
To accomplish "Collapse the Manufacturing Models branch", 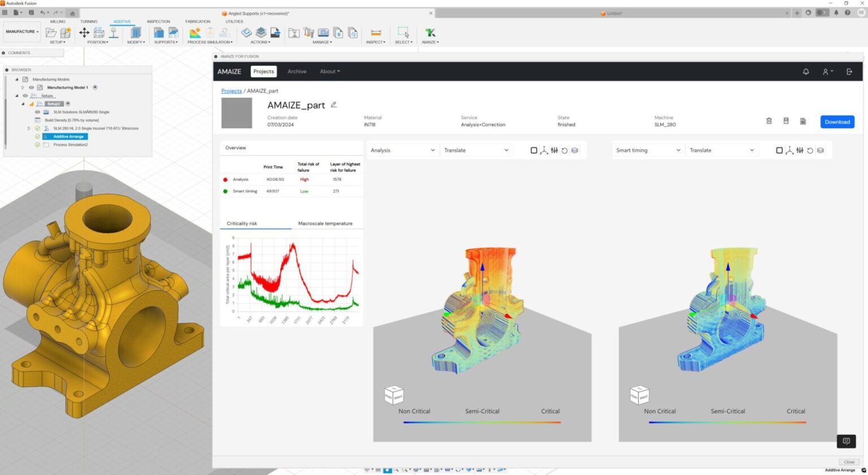I will click(16, 79).
